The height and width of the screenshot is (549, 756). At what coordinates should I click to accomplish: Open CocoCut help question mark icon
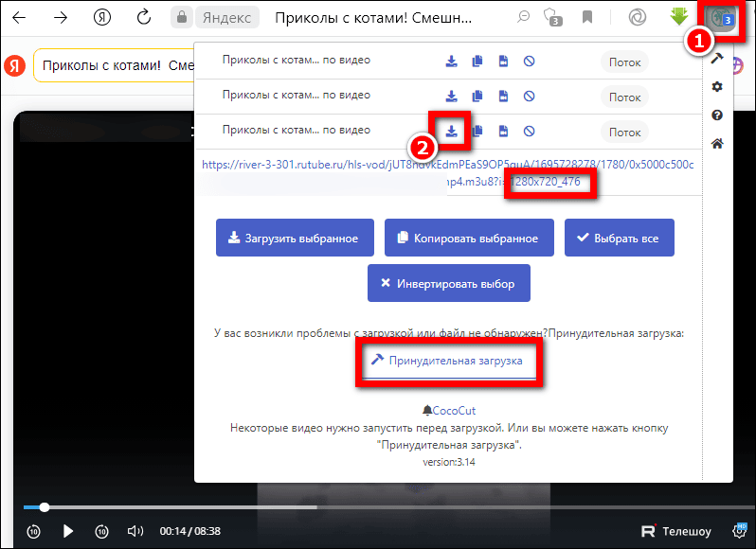[x=717, y=115]
